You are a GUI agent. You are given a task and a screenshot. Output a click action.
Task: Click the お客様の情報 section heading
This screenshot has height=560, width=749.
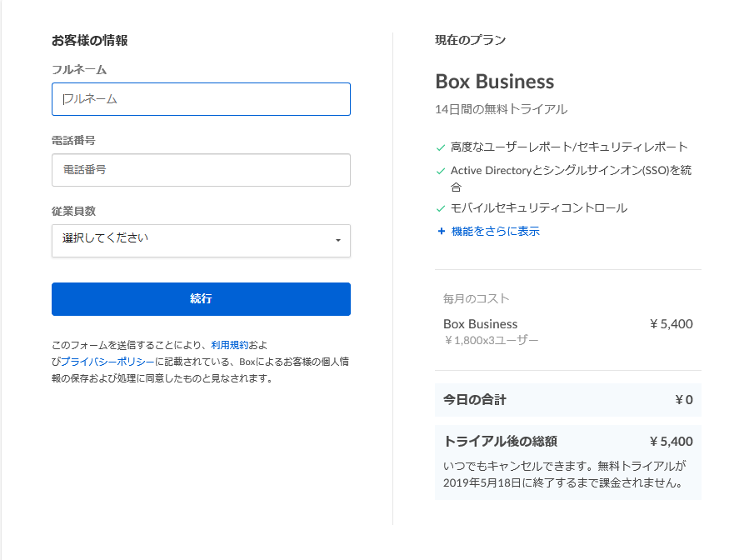[x=89, y=40]
